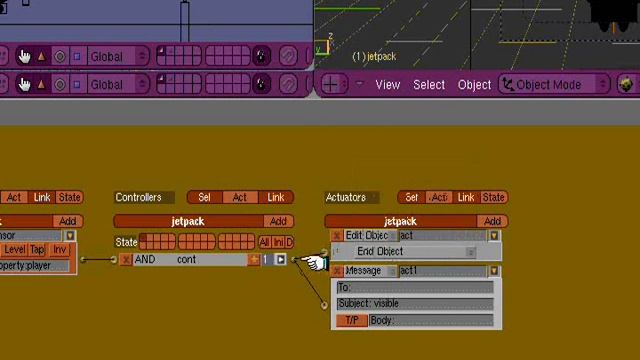This screenshot has height=360, width=640.
Task: Toggle State filter in Sensors header
Action: click(x=69, y=198)
